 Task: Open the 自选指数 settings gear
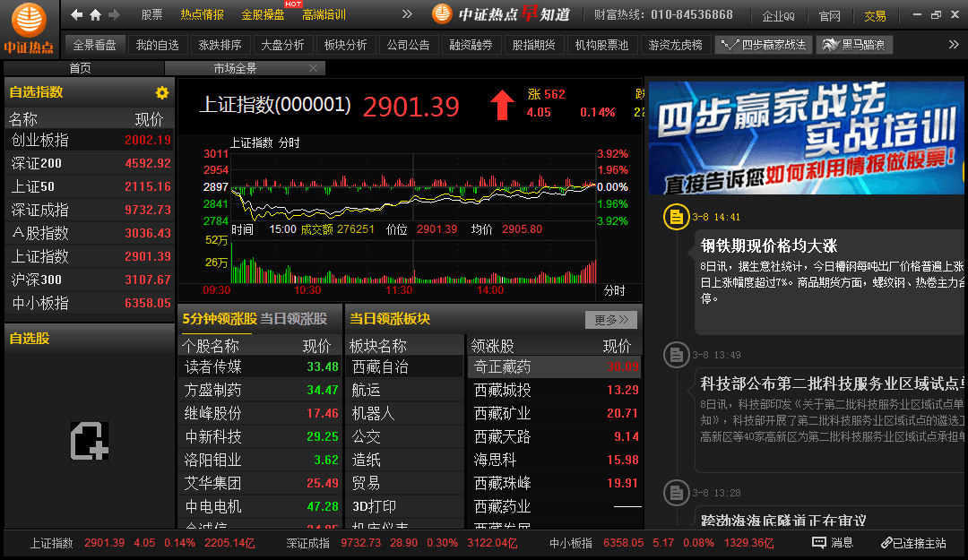(x=162, y=92)
